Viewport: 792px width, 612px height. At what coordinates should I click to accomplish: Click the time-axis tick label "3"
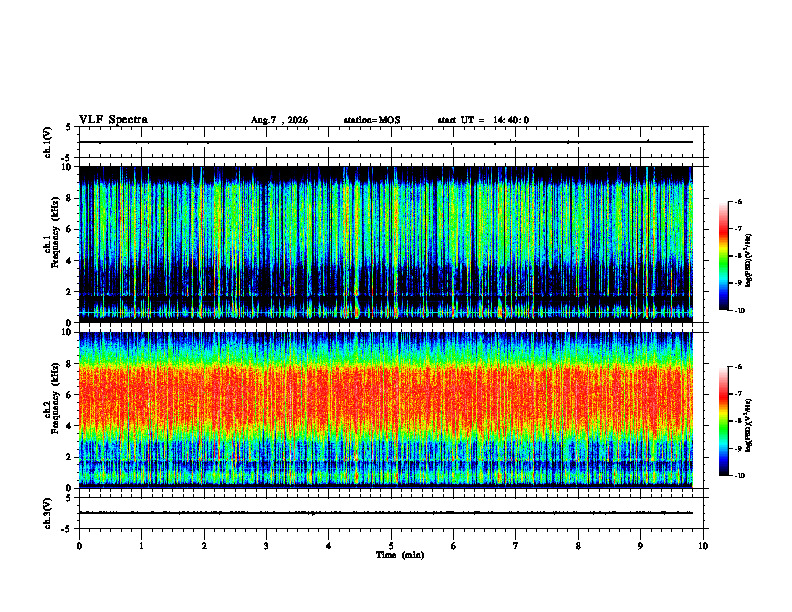click(266, 546)
